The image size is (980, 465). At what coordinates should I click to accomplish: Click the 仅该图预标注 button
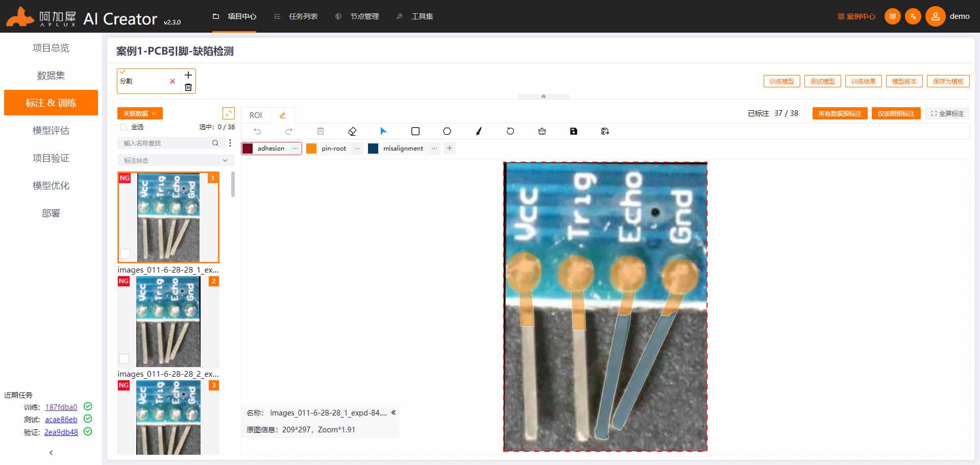tap(896, 113)
